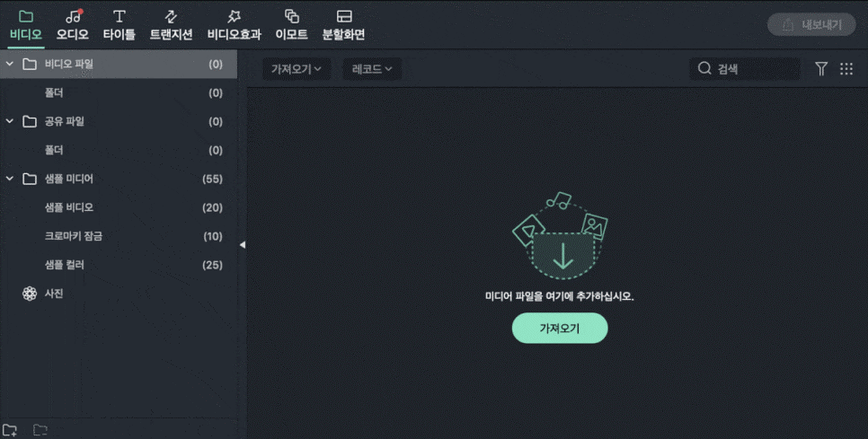The height and width of the screenshot is (439, 868).
Task: Toggle the grid view icon
Action: click(846, 68)
